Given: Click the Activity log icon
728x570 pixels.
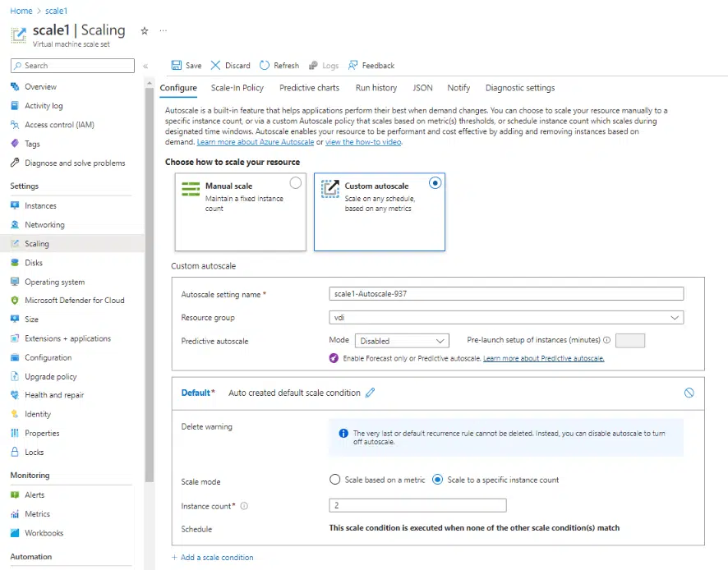Looking at the screenshot, I should (15, 106).
